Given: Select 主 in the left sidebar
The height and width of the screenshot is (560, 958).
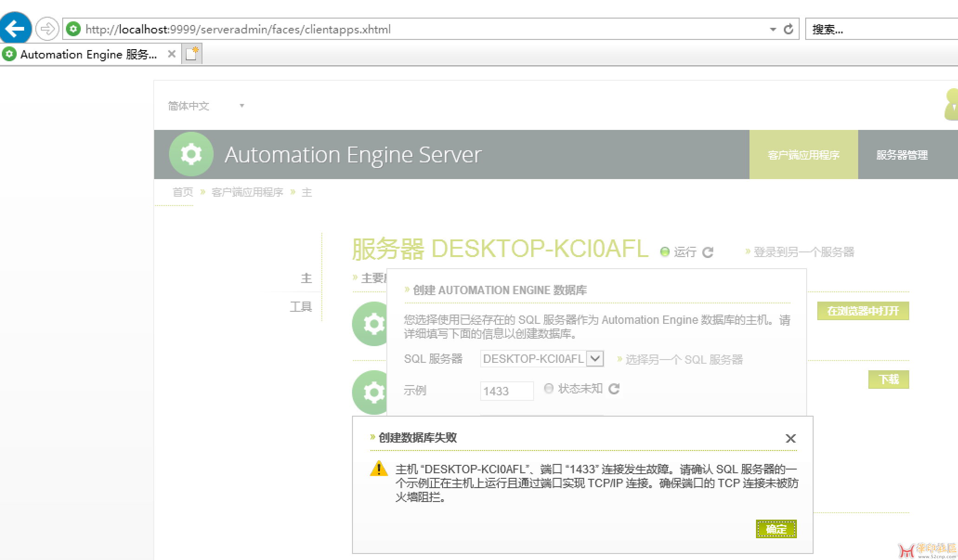Looking at the screenshot, I should (x=306, y=278).
